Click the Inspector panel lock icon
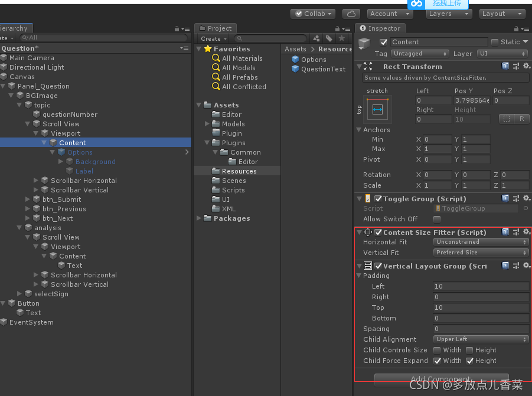This screenshot has height=396, width=532. [516, 29]
